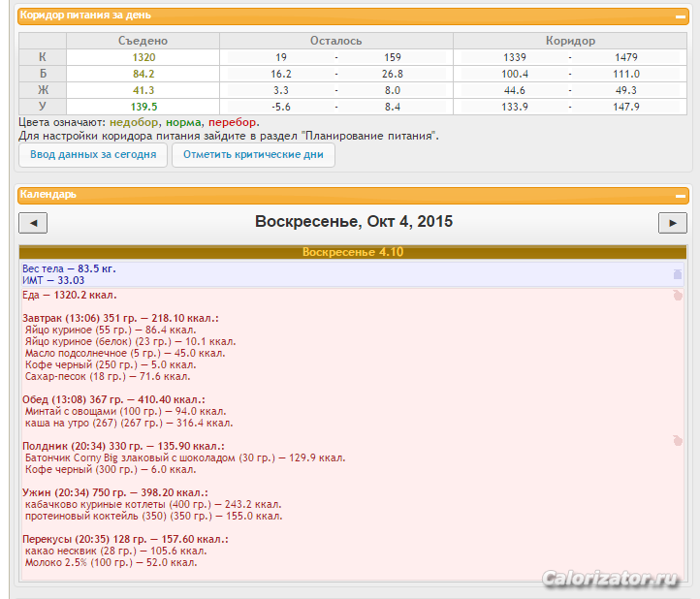Select the Осталось column header

(335, 41)
